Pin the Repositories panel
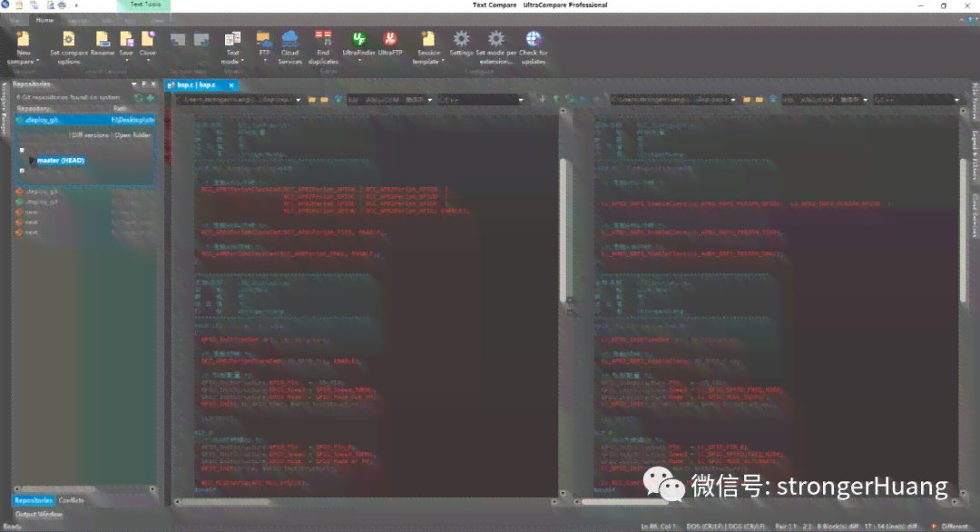This screenshot has height=532, width=980. [143, 84]
